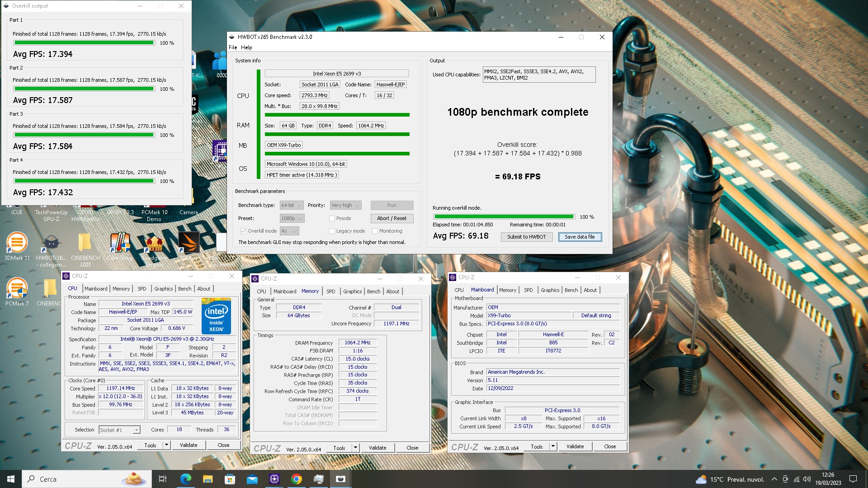Open the CINEBENCH 2003 folder icon
Screen dimensions: 868x488
tap(85, 250)
